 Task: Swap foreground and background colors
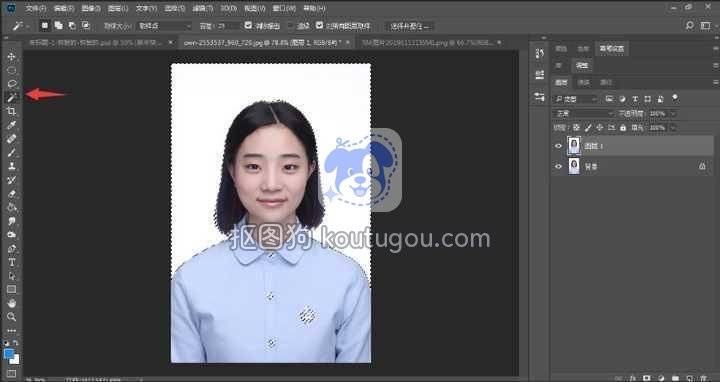pyautogui.click(x=16, y=343)
